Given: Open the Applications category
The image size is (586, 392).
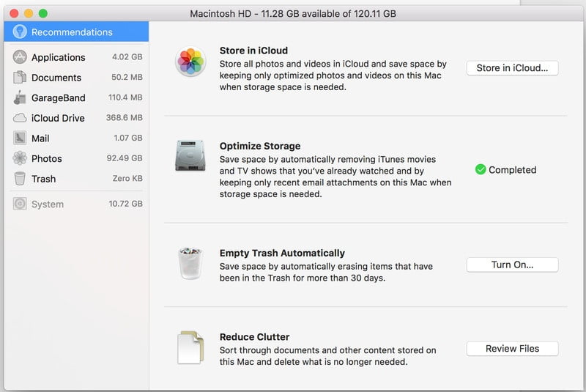Looking at the screenshot, I should [x=76, y=57].
